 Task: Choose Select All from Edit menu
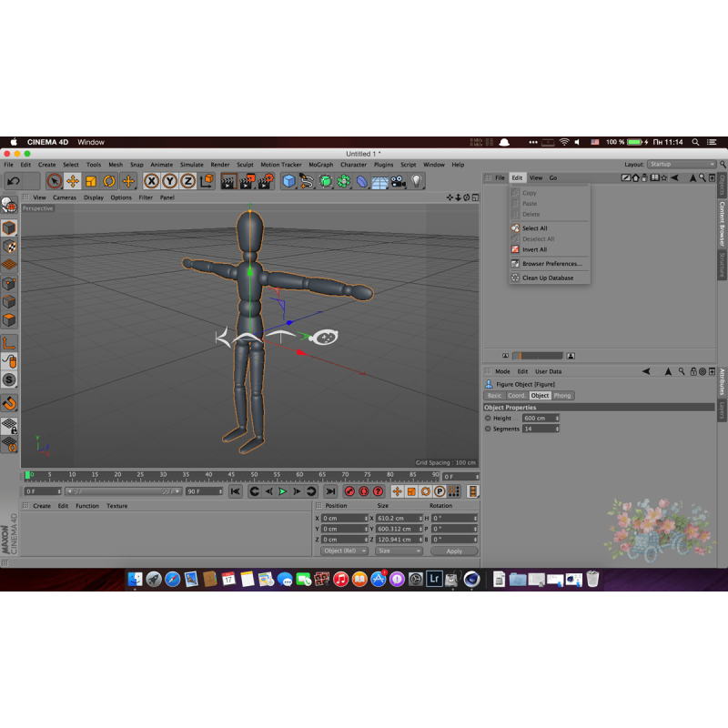point(534,228)
